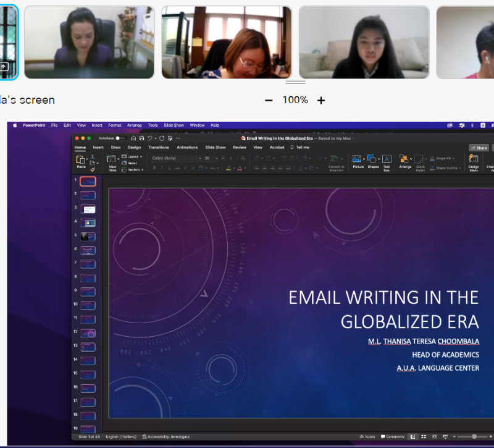Screen dimensions: 494x448
Task: Click the Share button
Action: pyautogui.click(x=479, y=148)
